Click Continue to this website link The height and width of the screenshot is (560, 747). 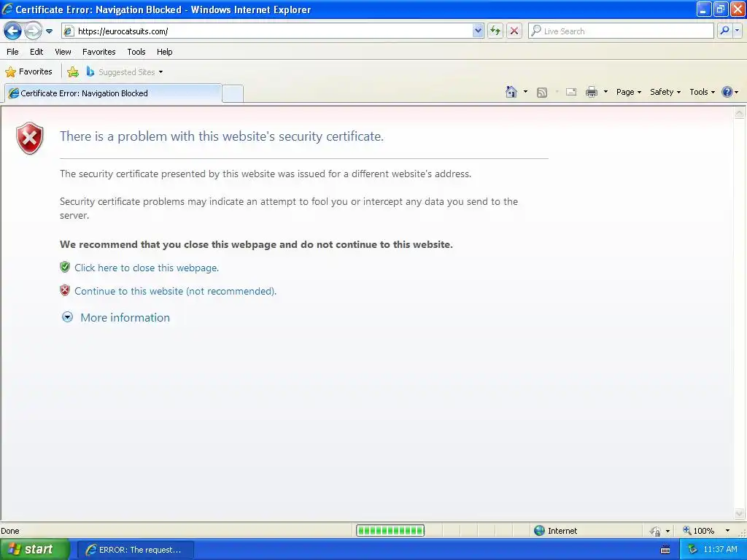click(175, 291)
